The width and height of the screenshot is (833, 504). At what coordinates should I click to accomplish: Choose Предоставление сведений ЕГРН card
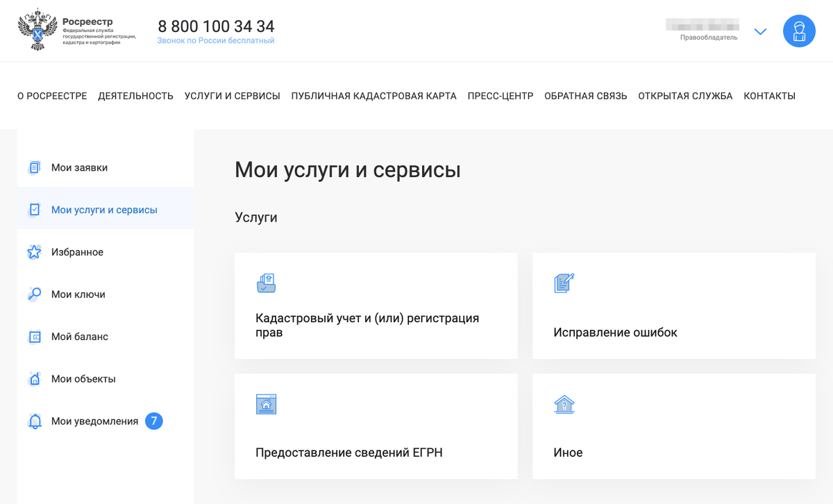pyautogui.click(x=376, y=426)
